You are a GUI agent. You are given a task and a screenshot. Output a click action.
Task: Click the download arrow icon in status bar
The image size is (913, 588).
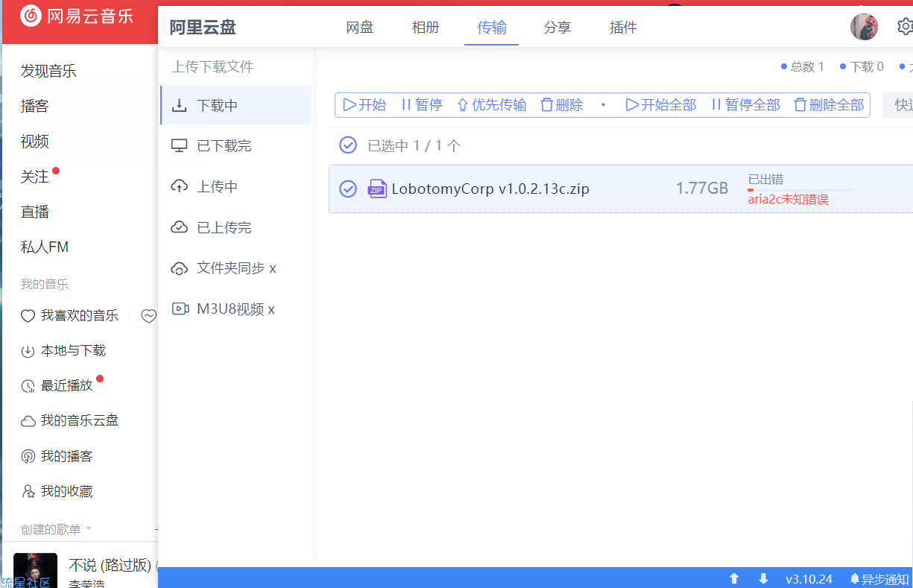[x=763, y=579]
